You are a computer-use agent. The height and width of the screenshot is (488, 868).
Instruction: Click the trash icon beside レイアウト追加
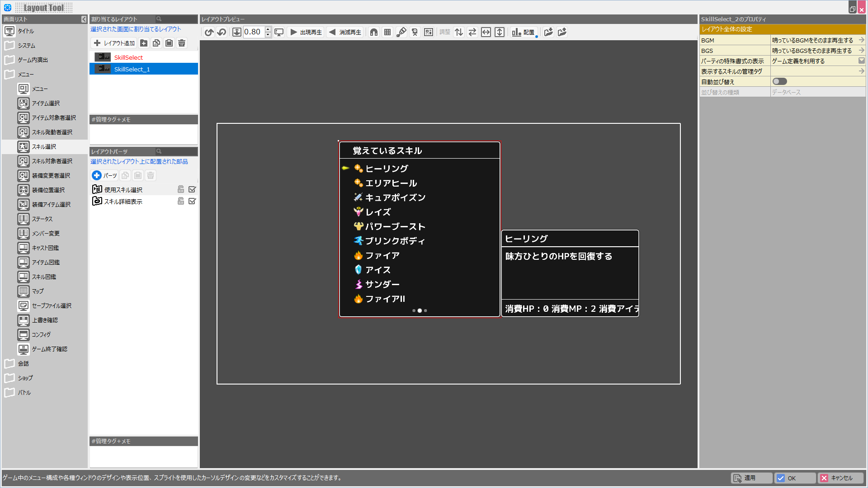tap(182, 43)
